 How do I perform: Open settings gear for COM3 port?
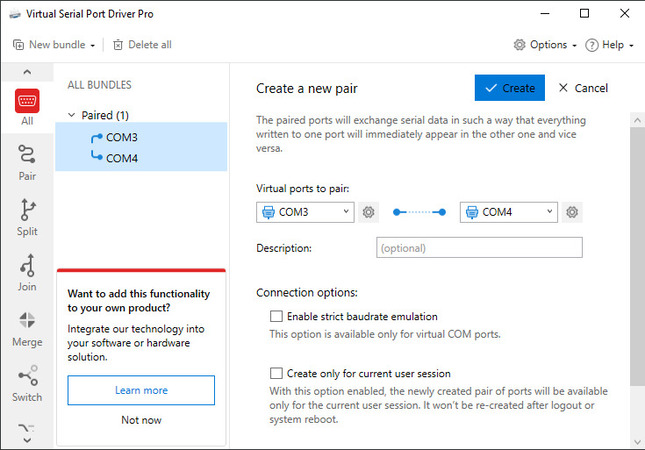tap(369, 212)
